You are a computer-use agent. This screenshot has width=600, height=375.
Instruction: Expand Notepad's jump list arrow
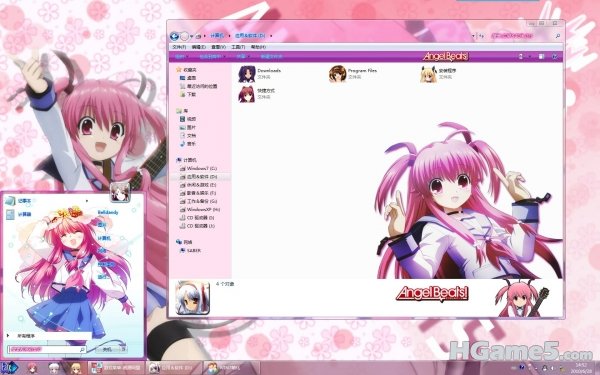tap(87, 201)
